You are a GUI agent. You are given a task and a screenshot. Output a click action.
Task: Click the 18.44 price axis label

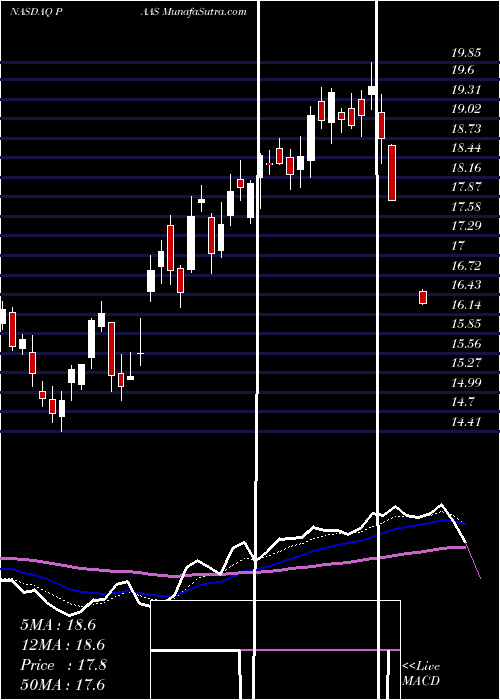pyautogui.click(x=467, y=148)
